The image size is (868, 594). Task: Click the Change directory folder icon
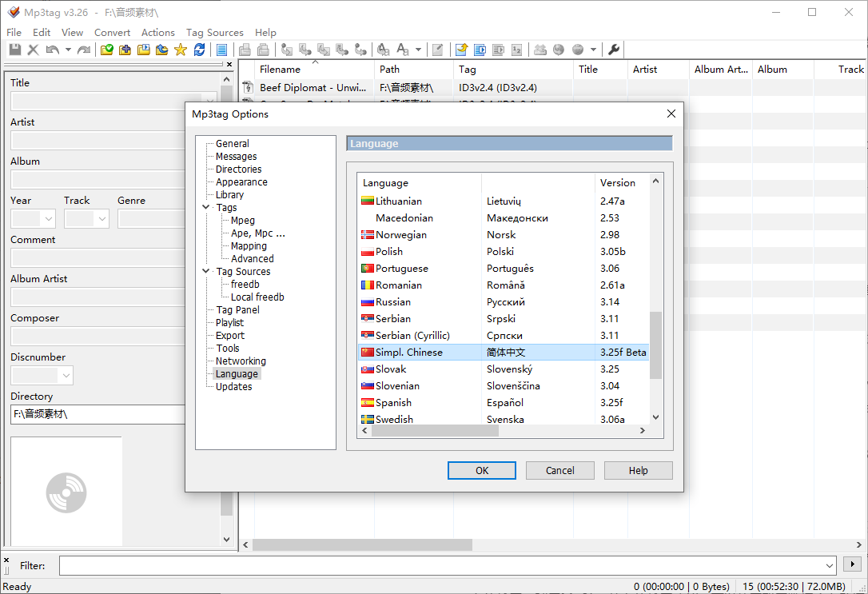pyautogui.click(x=107, y=50)
